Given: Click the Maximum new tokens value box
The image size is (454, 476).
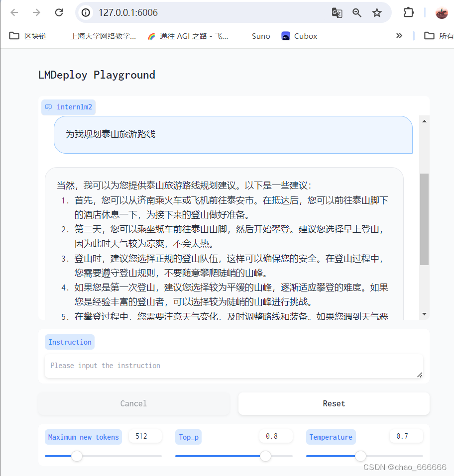Looking at the screenshot, I should tap(145, 436).
